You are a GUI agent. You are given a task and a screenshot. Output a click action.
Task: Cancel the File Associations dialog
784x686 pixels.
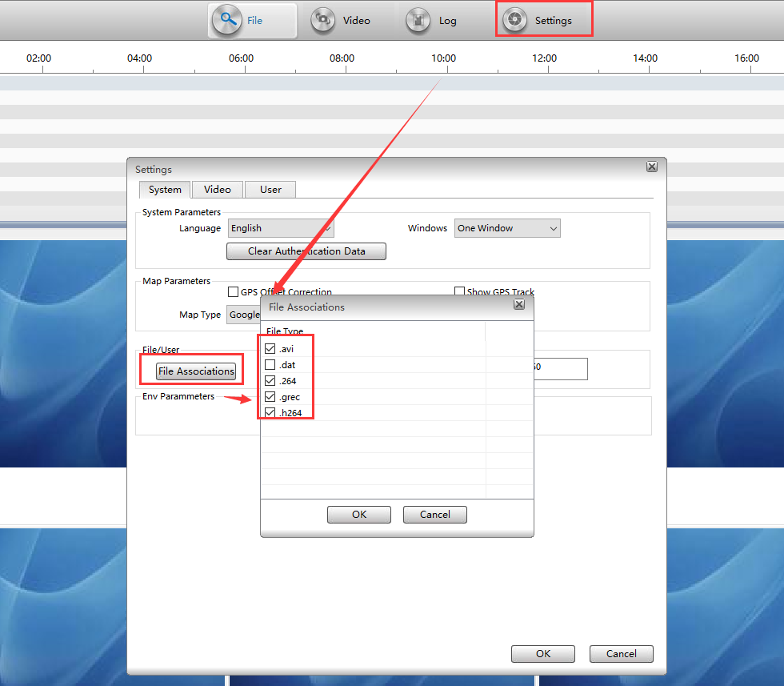click(435, 515)
